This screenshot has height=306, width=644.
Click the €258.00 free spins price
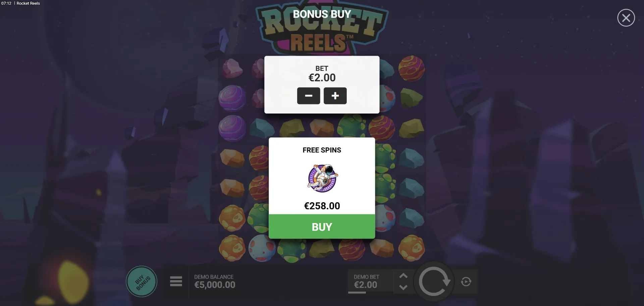pyautogui.click(x=322, y=206)
